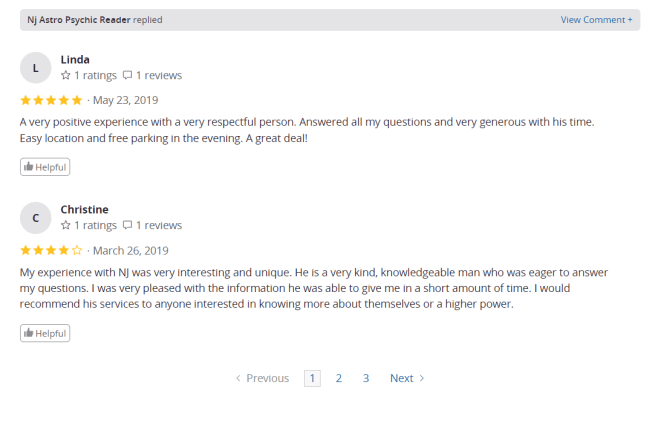The height and width of the screenshot is (425, 655).
Task: Click Christine's avatar circle
Action: pos(36,218)
